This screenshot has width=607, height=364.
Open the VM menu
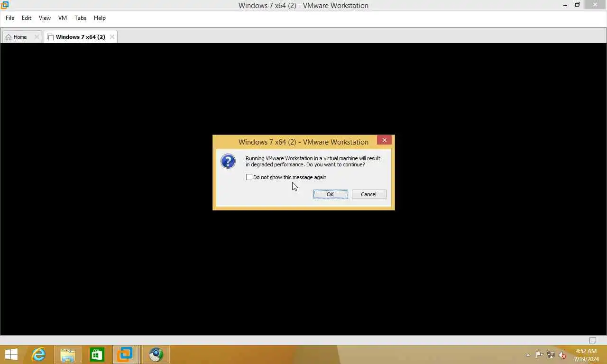tap(63, 18)
